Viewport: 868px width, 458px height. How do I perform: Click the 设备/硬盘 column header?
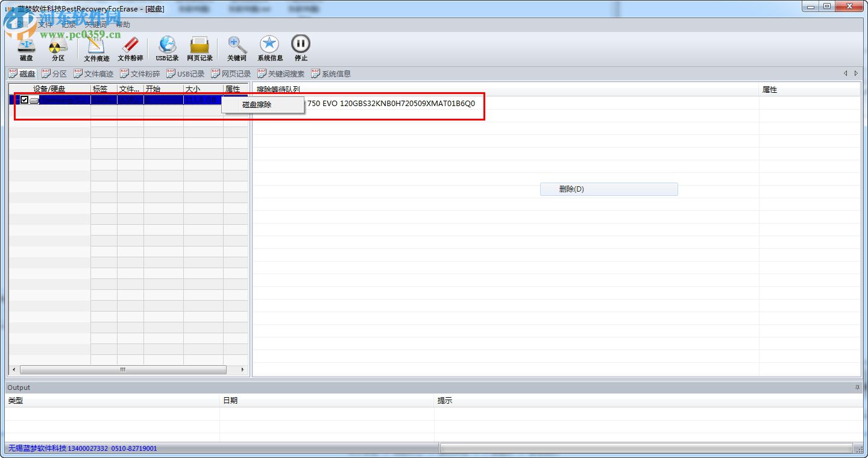(x=49, y=89)
